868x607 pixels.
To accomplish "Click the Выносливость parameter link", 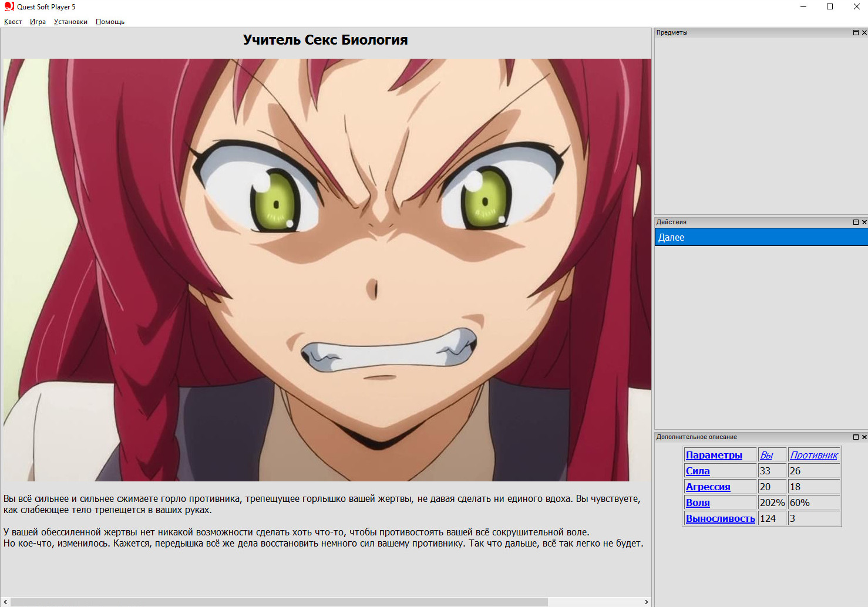I will (721, 518).
